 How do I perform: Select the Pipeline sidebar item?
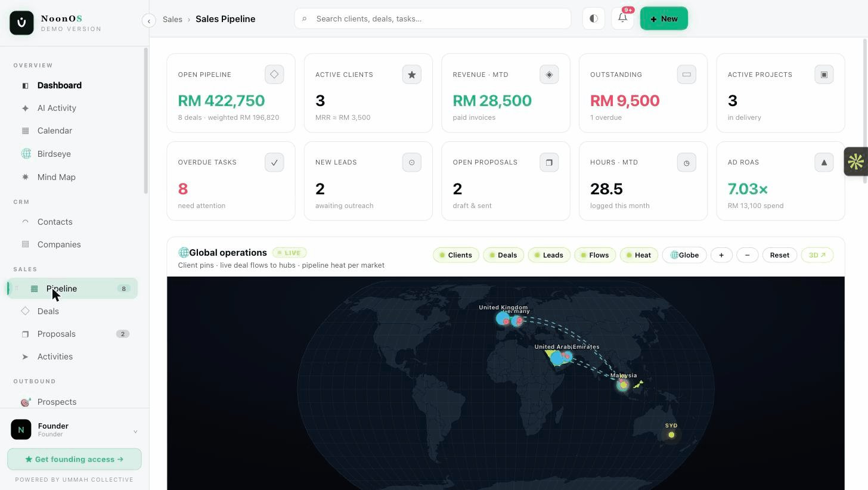pyautogui.click(x=73, y=289)
